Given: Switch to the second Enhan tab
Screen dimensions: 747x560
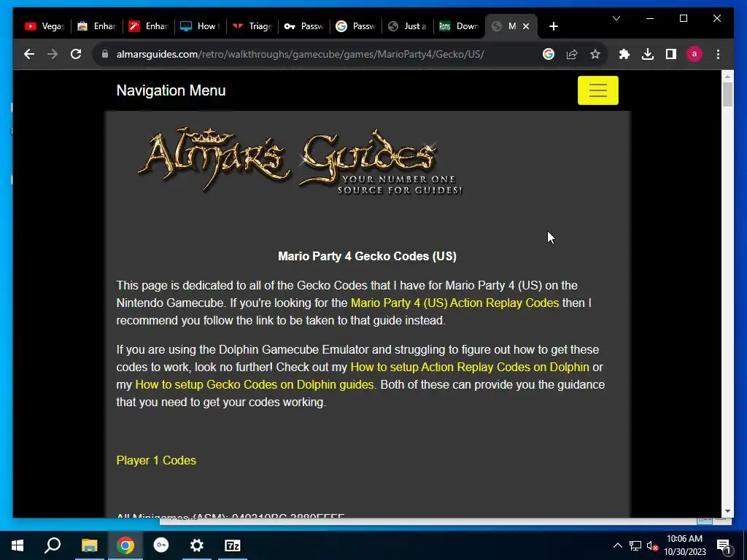Looking at the screenshot, I should [x=149, y=26].
